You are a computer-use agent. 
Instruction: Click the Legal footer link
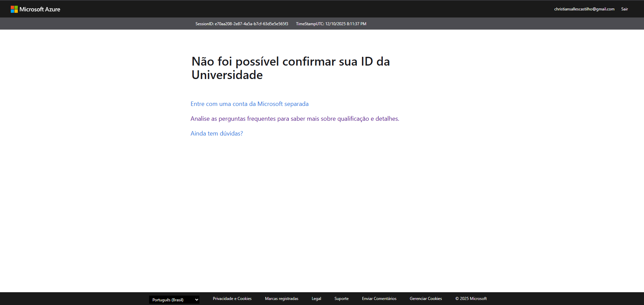[316, 299]
